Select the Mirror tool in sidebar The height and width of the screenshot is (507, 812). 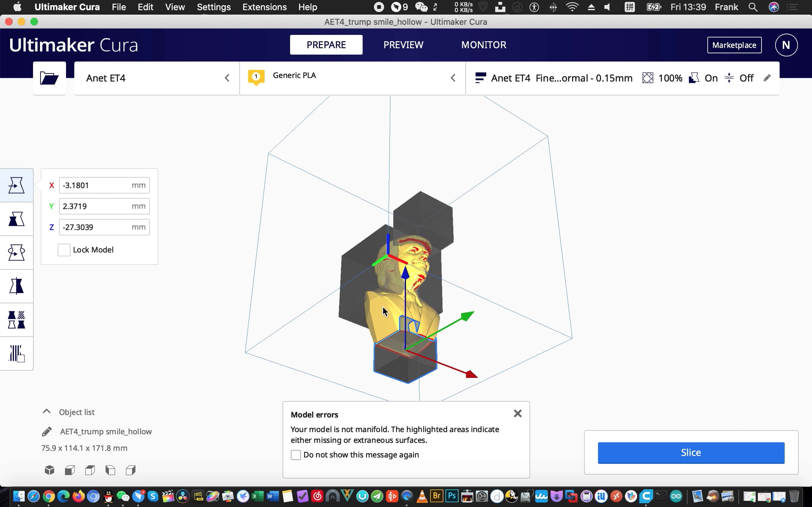(x=17, y=286)
